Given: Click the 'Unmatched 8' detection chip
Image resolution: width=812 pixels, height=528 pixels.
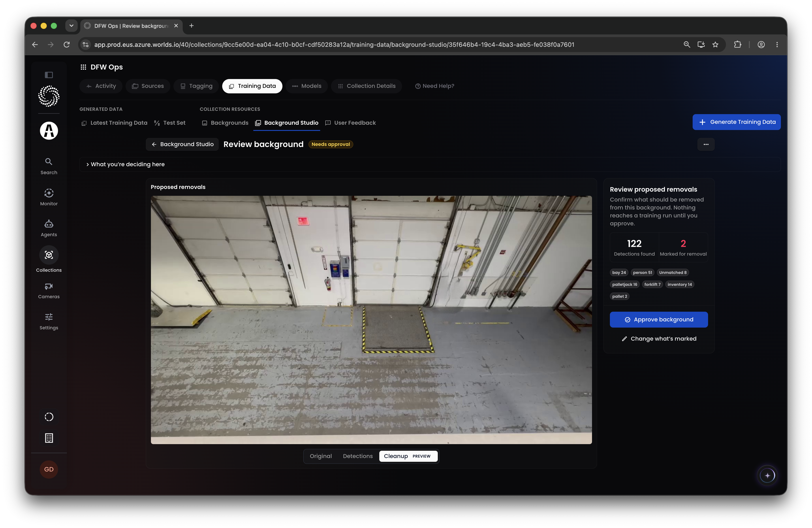Looking at the screenshot, I should pos(673,272).
